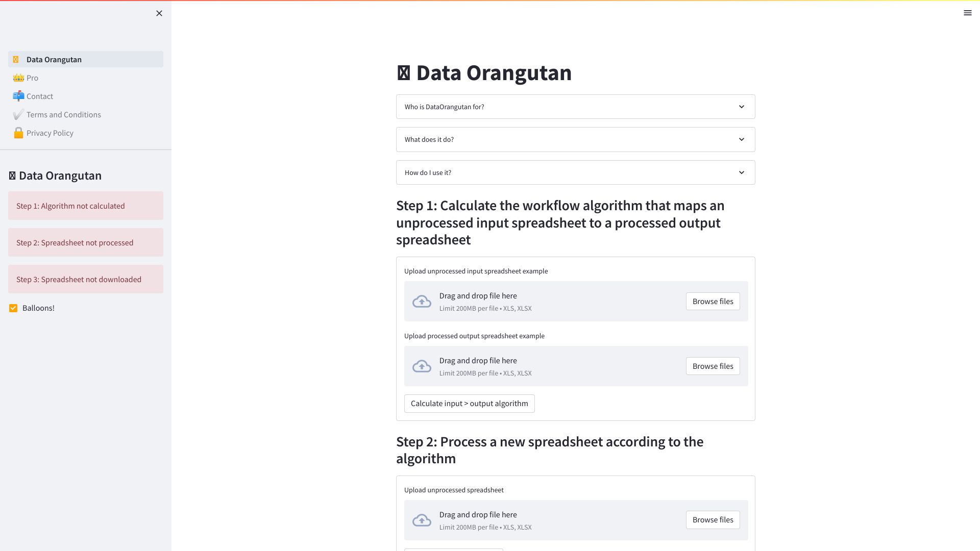
Task: Select Data Orangutan in the sidebar
Action: [54, 59]
